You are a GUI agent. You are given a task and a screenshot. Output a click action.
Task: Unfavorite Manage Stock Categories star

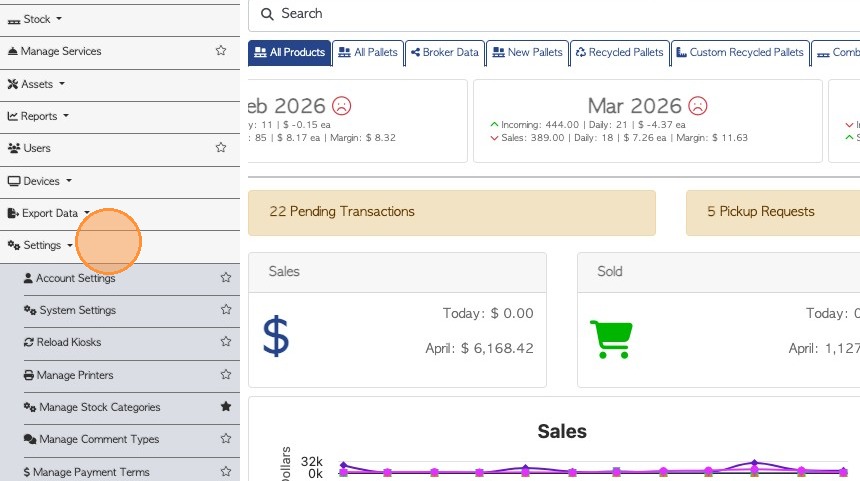(226, 407)
